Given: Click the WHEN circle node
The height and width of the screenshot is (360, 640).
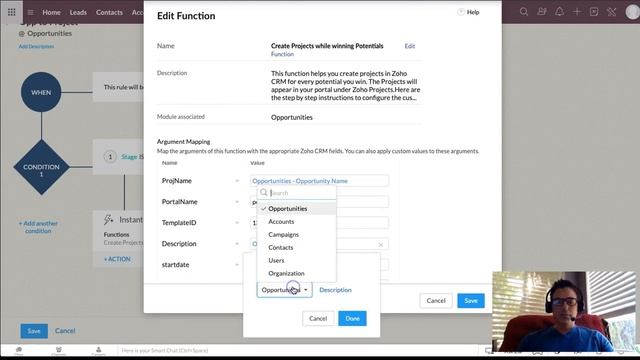Looking at the screenshot, I should pos(41,92).
